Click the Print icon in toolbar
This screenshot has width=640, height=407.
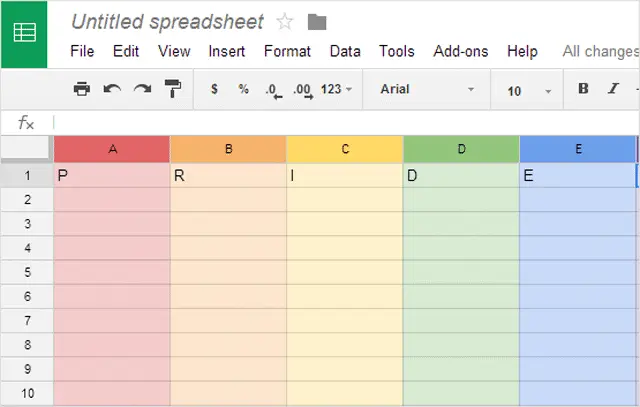pyautogui.click(x=82, y=90)
